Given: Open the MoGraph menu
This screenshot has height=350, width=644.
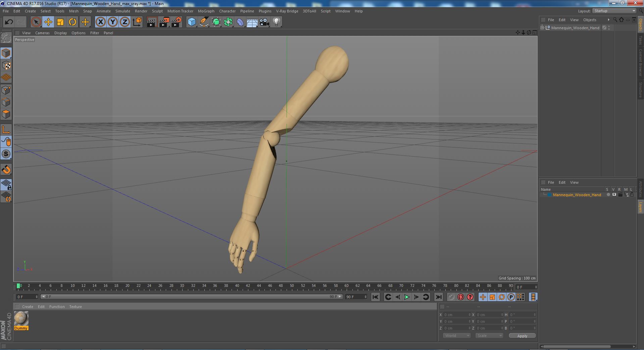Looking at the screenshot, I should coord(206,11).
